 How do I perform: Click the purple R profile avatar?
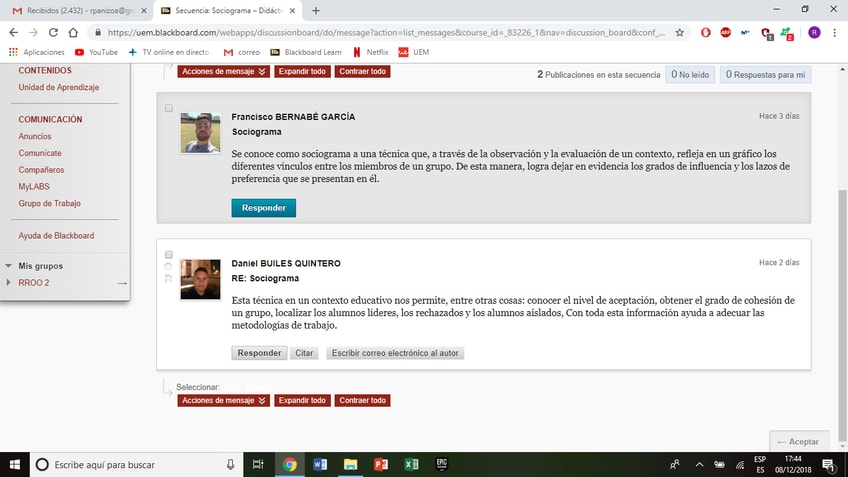tap(814, 32)
